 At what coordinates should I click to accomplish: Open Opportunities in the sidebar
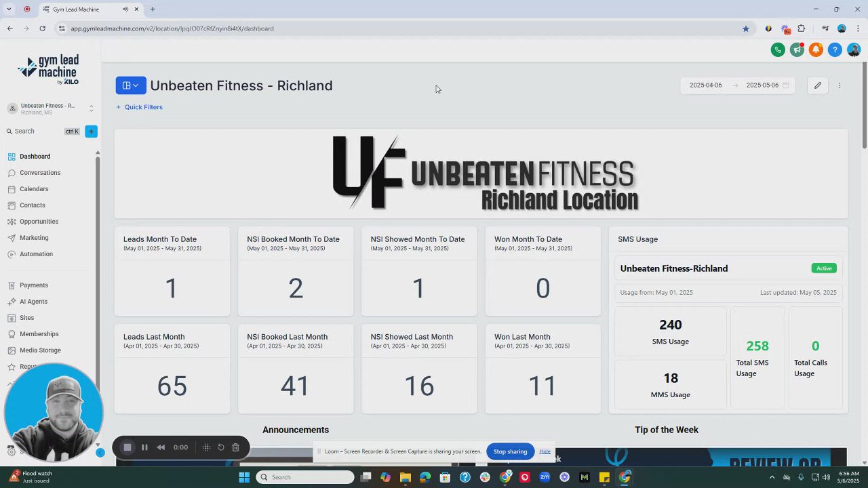39,222
